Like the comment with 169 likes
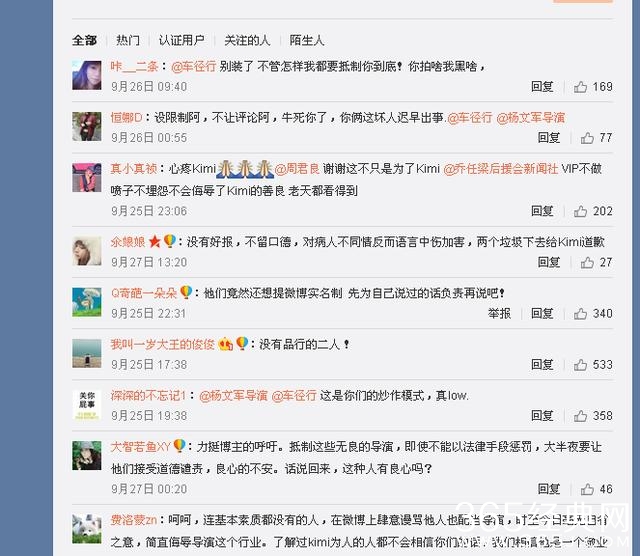 580,87
